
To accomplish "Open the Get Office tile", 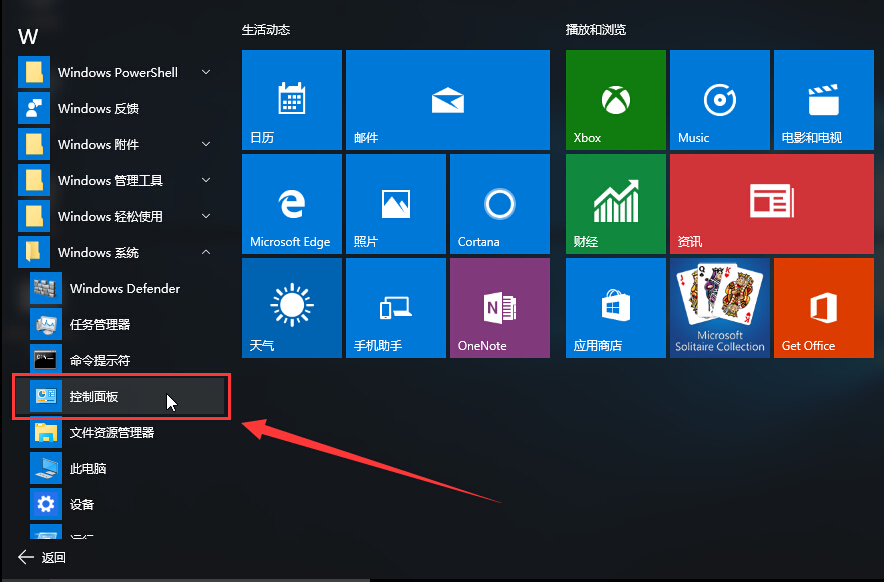I will (x=824, y=308).
